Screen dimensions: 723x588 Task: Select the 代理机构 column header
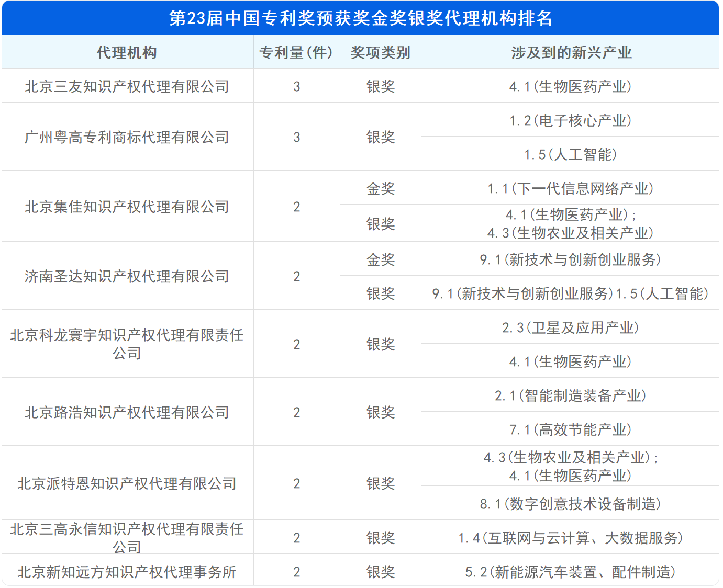127,52
